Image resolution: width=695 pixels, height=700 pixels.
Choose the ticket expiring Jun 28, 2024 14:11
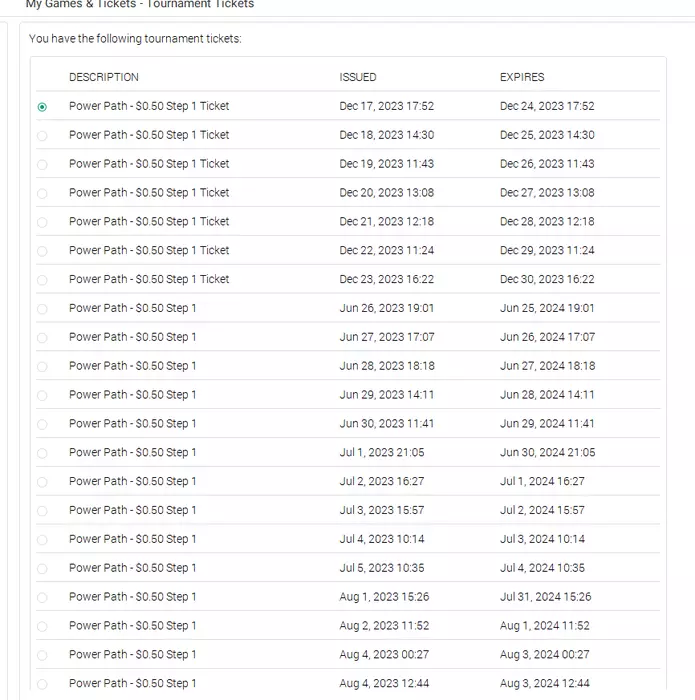click(42, 396)
